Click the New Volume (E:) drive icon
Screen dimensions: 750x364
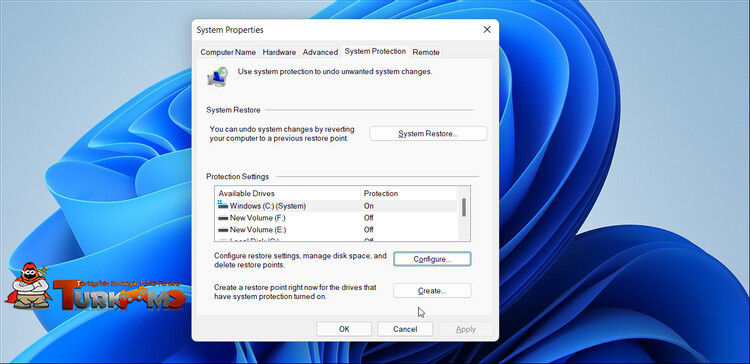[223, 230]
